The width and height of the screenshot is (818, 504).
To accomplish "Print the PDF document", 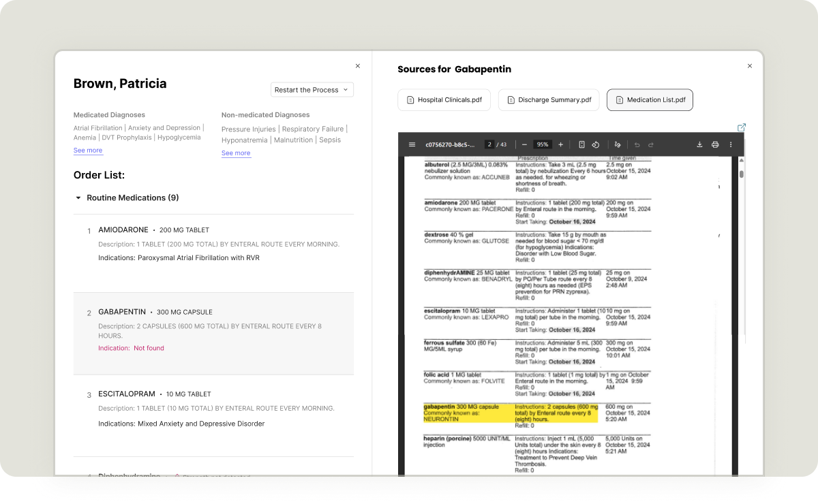I will coord(715,144).
